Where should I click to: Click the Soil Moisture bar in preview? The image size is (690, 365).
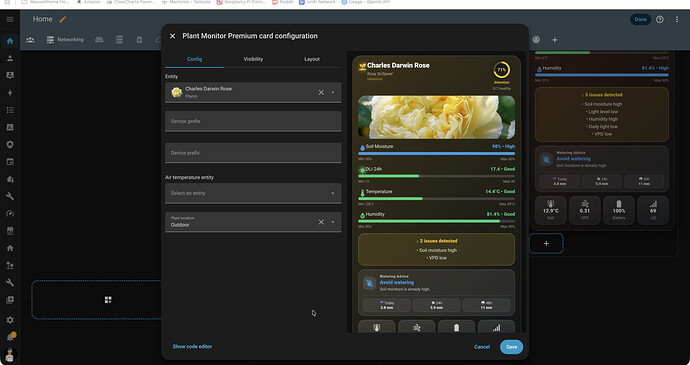pos(437,154)
